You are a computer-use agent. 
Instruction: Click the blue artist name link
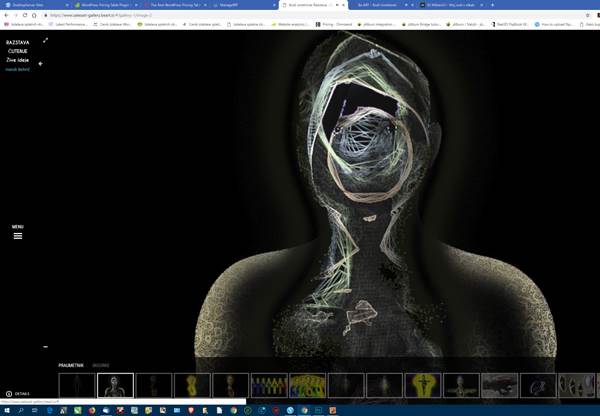(17, 69)
